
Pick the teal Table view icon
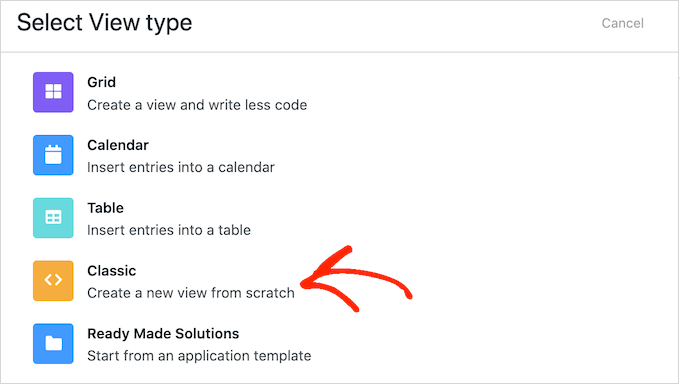[53, 218]
